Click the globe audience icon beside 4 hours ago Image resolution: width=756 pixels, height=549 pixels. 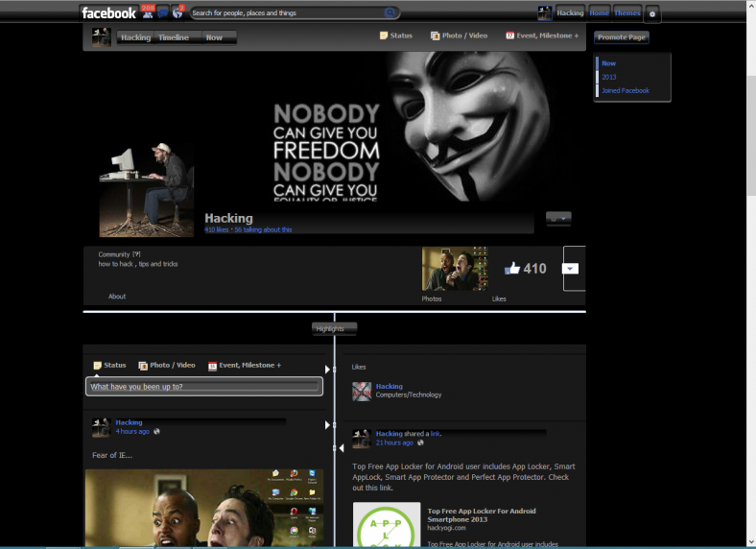156,431
